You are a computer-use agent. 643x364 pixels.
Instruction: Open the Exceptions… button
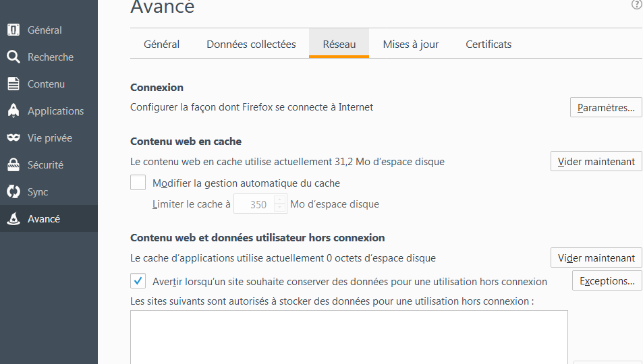pyautogui.click(x=607, y=281)
